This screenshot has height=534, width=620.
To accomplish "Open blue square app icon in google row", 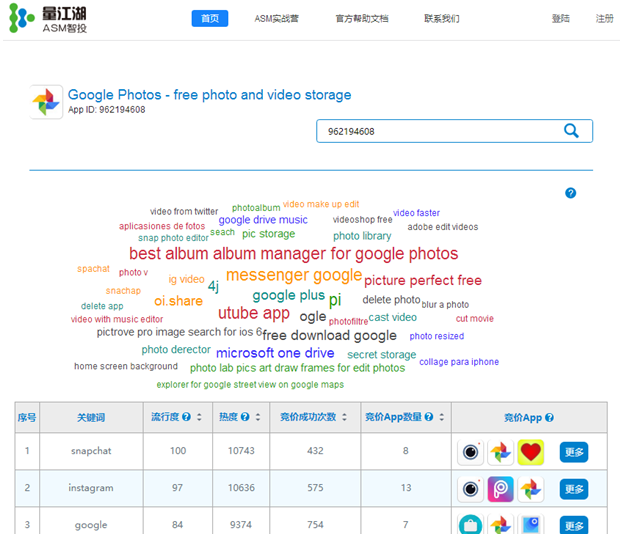I will click(x=531, y=525).
